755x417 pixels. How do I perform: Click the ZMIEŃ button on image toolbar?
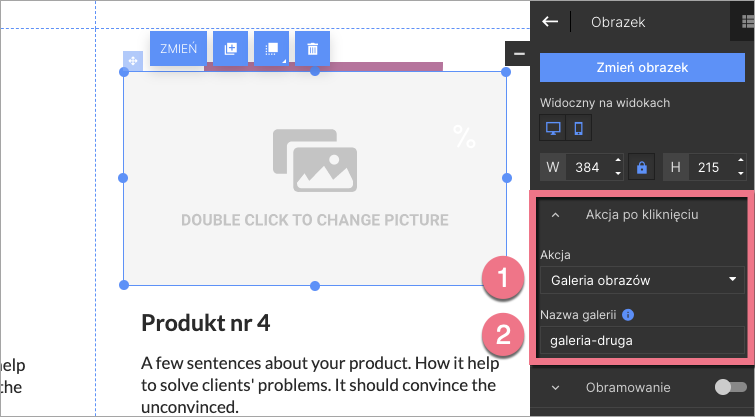coord(179,48)
